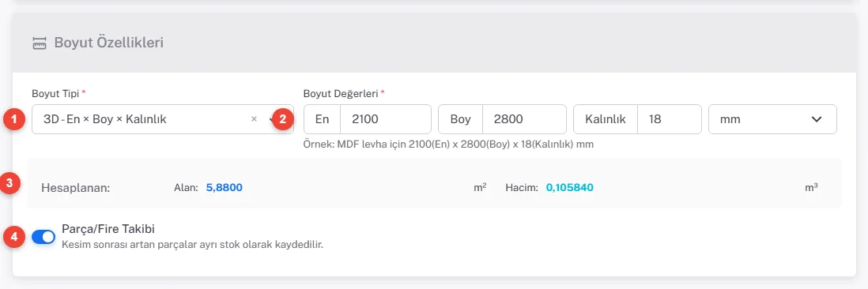868x289 pixels.
Task: Clear the Boyut Tipi selection with ×
Action: tap(254, 118)
